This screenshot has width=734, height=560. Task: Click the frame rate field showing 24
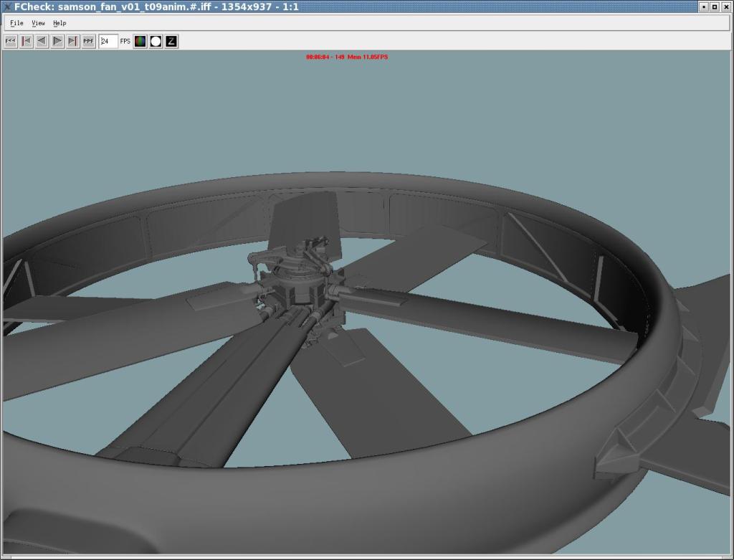[108, 42]
